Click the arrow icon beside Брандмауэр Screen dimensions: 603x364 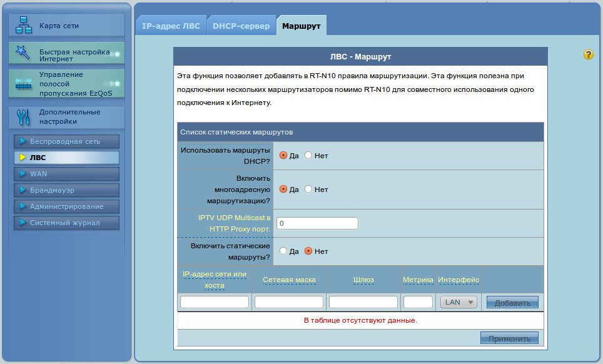23,190
